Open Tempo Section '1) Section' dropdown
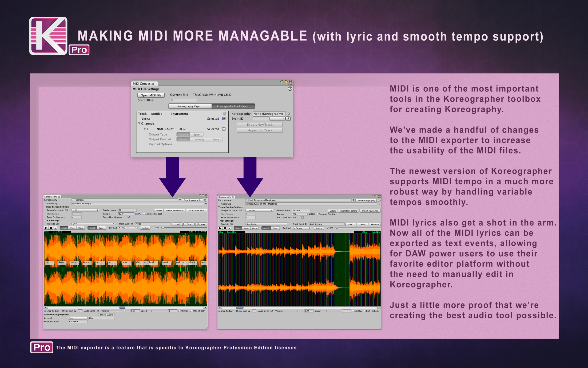The height and width of the screenshot is (368, 588). (x=259, y=210)
